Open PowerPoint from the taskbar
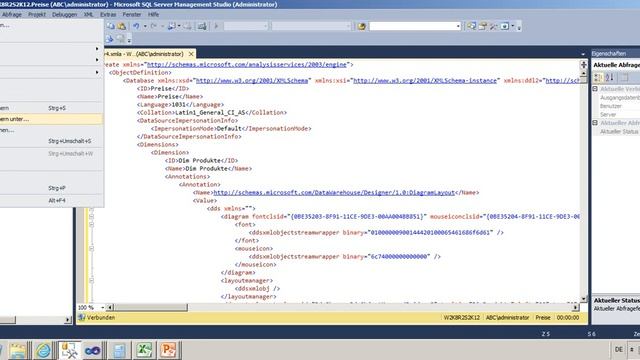 (168, 350)
